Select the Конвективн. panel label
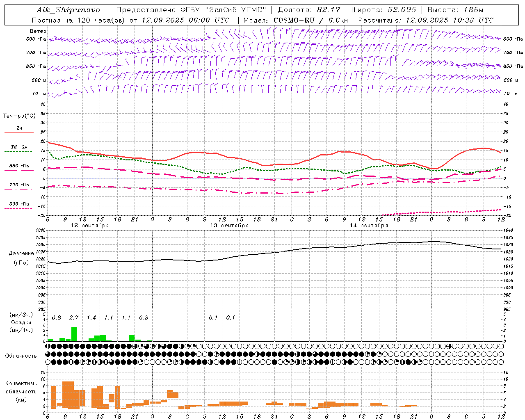525x420 pixels. tap(21, 383)
